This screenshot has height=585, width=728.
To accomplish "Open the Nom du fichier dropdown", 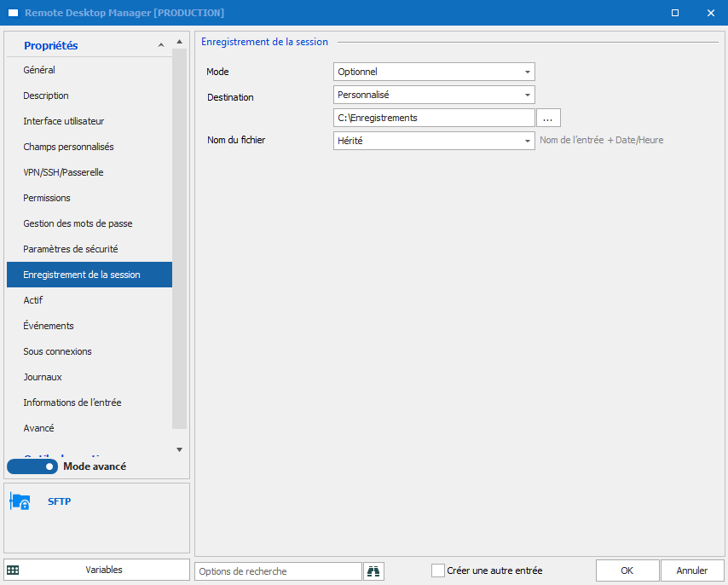I will pyautogui.click(x=434, y=141).
